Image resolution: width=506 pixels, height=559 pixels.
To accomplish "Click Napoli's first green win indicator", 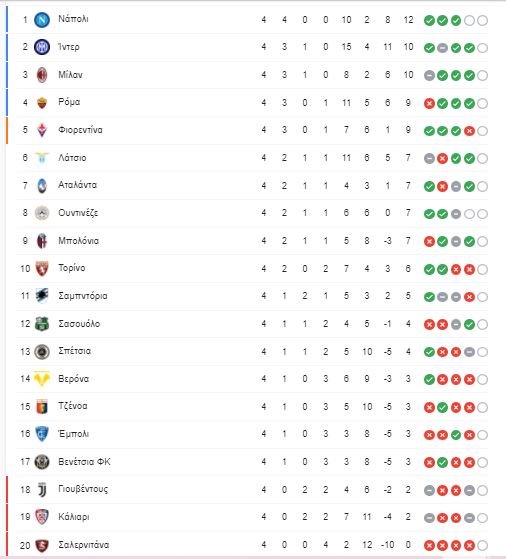I will (429, 20).
